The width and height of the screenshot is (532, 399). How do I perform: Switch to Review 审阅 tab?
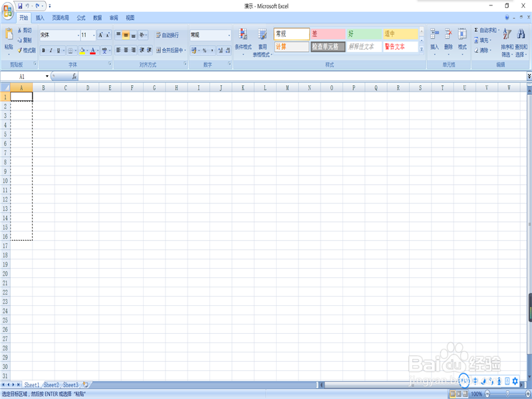(114, 18)
